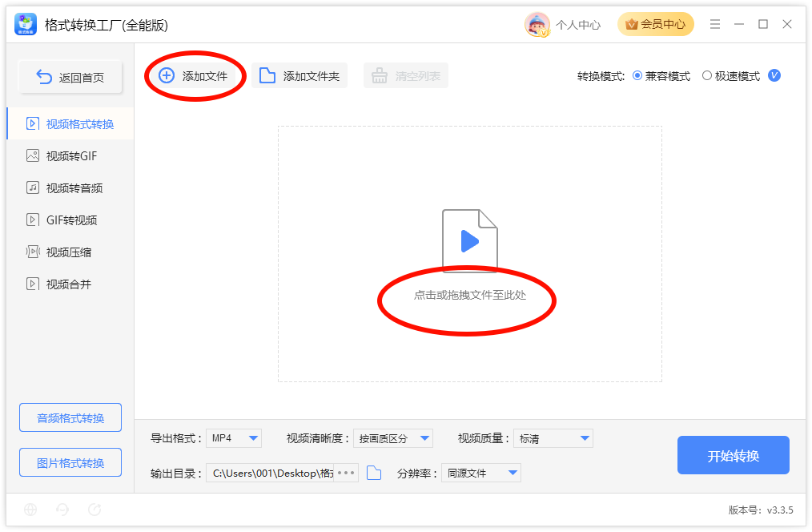The height and width of the screenshot is (532, 812).
Task: Click the 转换模式 label
Action: (601, 77)
